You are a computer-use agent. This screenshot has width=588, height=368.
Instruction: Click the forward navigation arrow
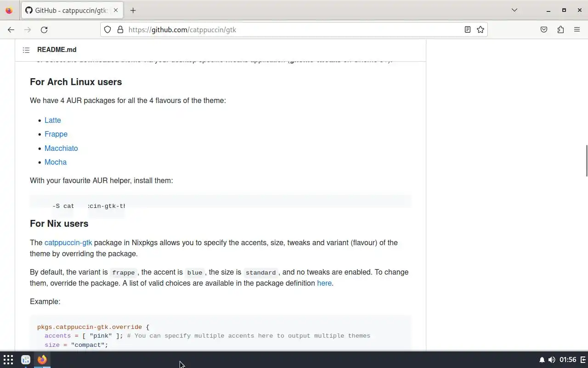[x=28, y=30]
